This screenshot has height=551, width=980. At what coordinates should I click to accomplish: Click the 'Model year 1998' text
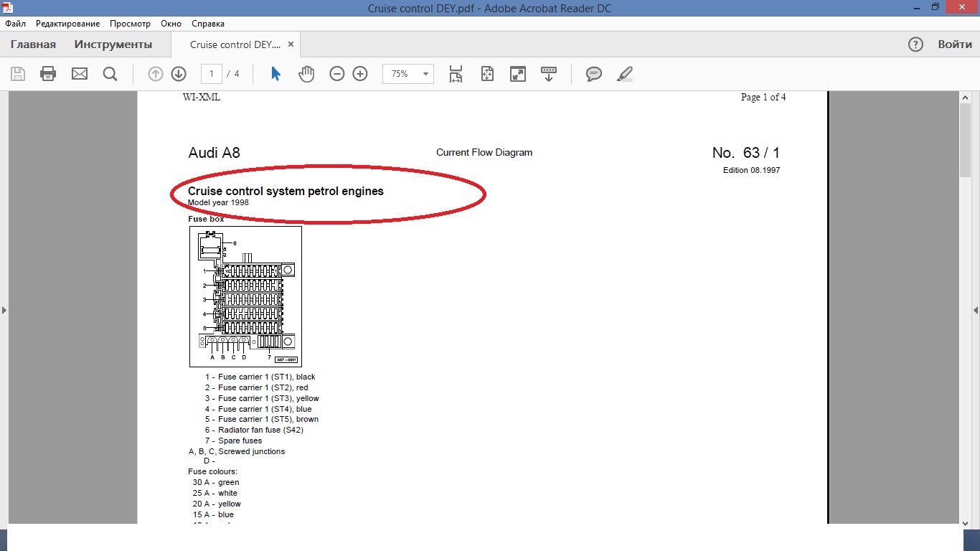[x=218, y=202]
